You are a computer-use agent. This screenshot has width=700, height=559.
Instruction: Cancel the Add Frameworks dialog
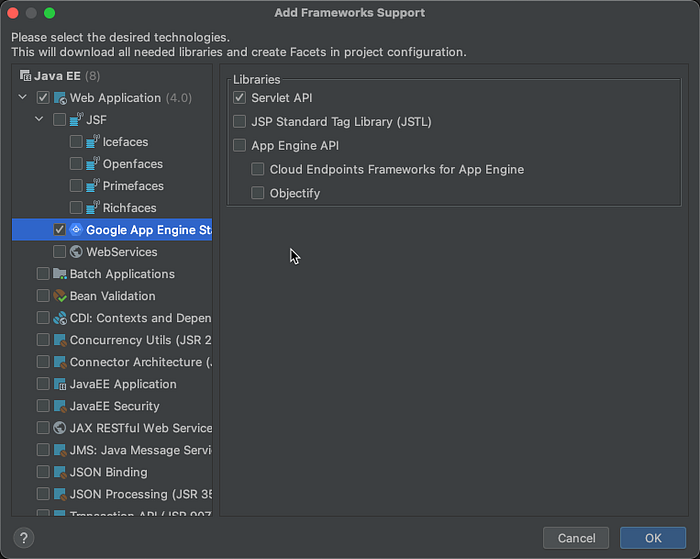[x=576, y=538]
